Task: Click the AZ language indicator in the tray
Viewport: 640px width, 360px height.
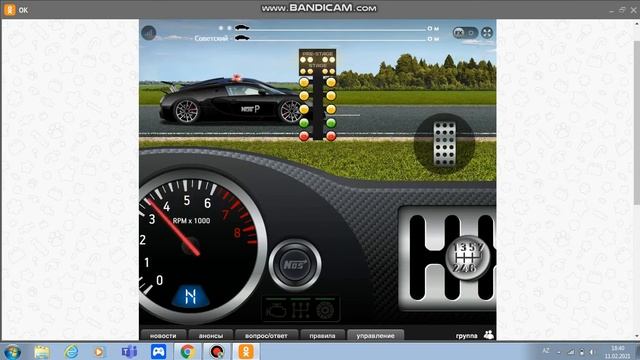Action: coord(546,351)
